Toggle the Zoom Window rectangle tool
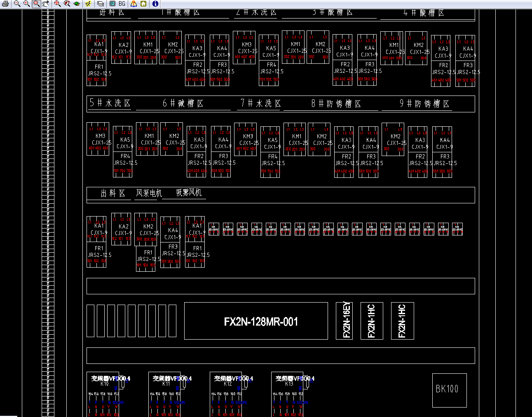The width and height of the screenshot is (532, 417). coord(36,4)
